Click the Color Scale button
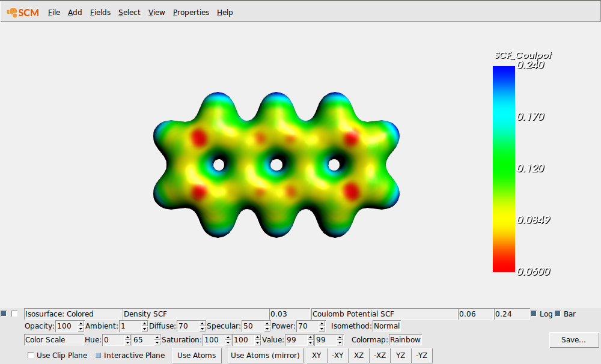This screenshot has width=601, height=364. 53,339
